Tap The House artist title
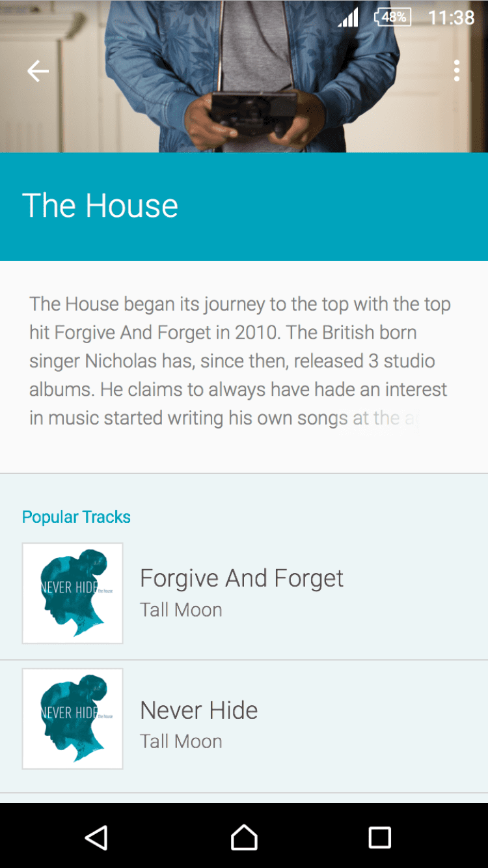Screen dimensions: 488x868 click(100, 206)
